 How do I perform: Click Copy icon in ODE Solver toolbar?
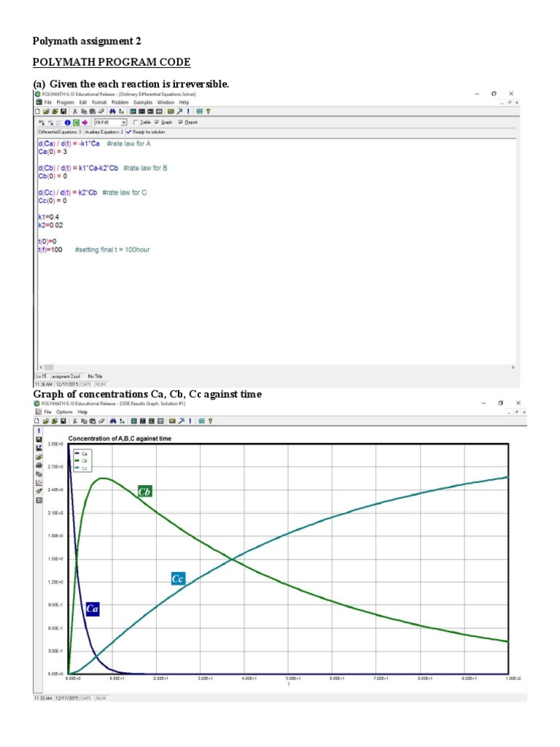pos(84,111)
